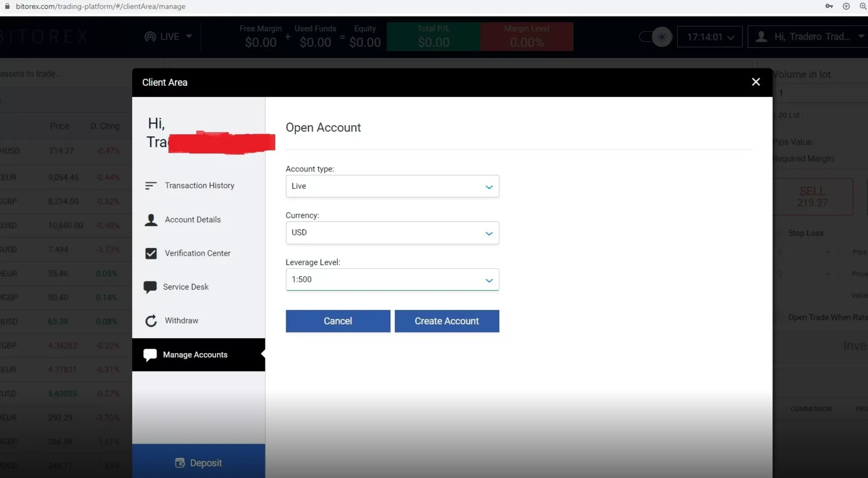Click the user avatar icon in header
Image resolution: width=868 pixels, height=478 pixels.
point(761,37)
